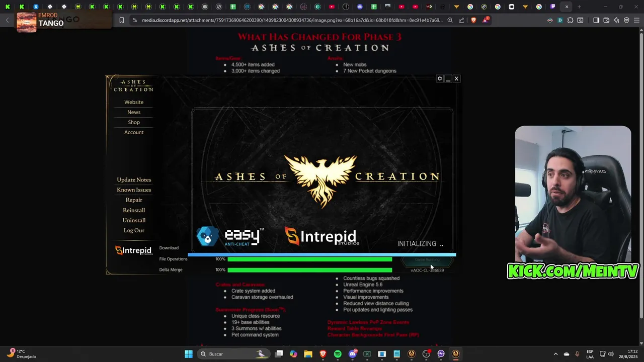Screen dimensions: 644x362
Task: Open Update Notes in the launcher
Action: [134, 179]
